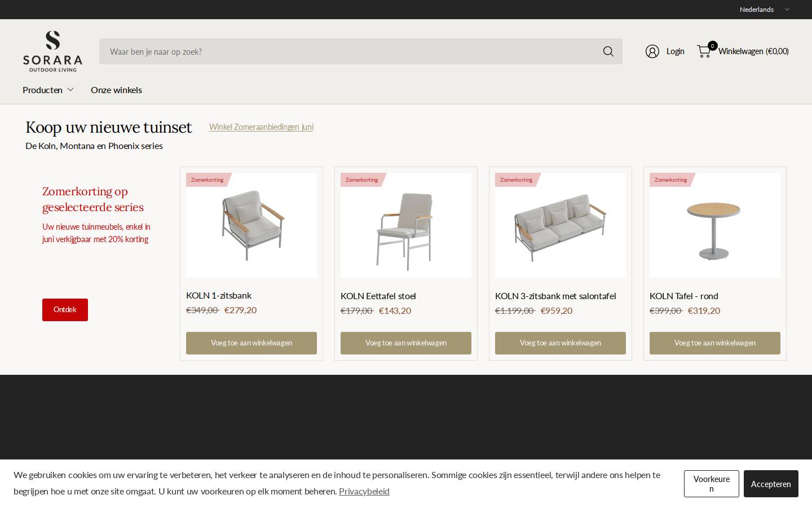
Task: Add KOLN Tafel rond to winkelwagen
Action: pos(715,343)
